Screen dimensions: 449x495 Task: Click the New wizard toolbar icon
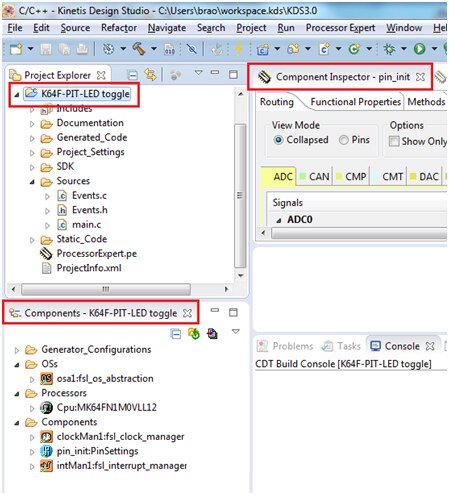(16, 49)
